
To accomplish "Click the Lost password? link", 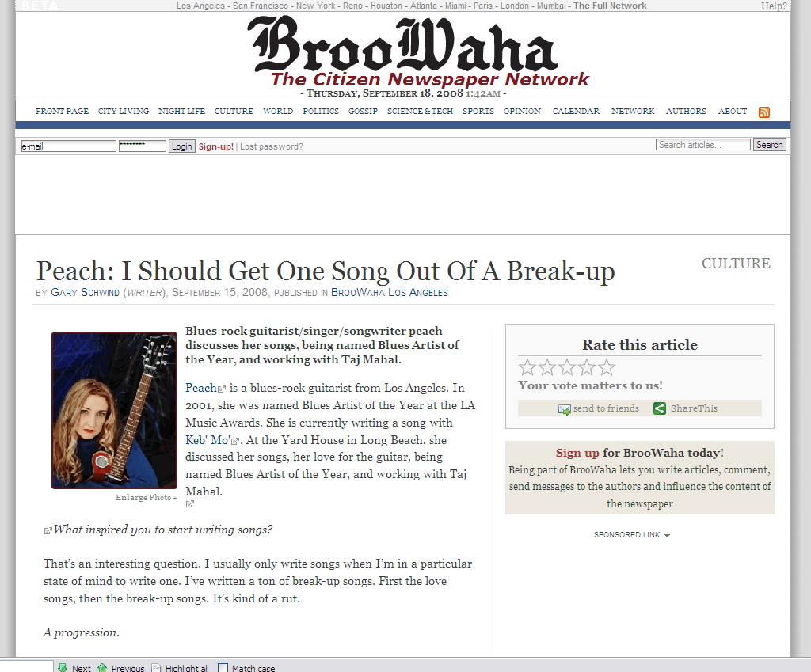I will [272, 146].
